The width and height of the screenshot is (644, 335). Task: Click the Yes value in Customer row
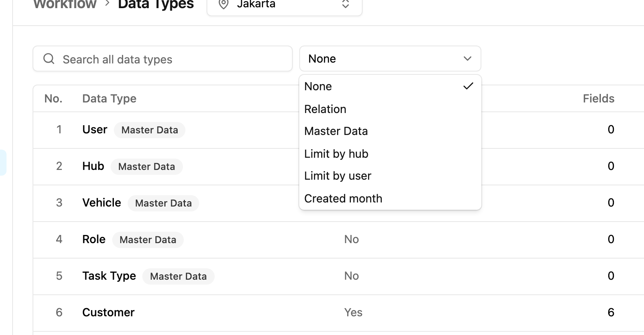(353, 312)
